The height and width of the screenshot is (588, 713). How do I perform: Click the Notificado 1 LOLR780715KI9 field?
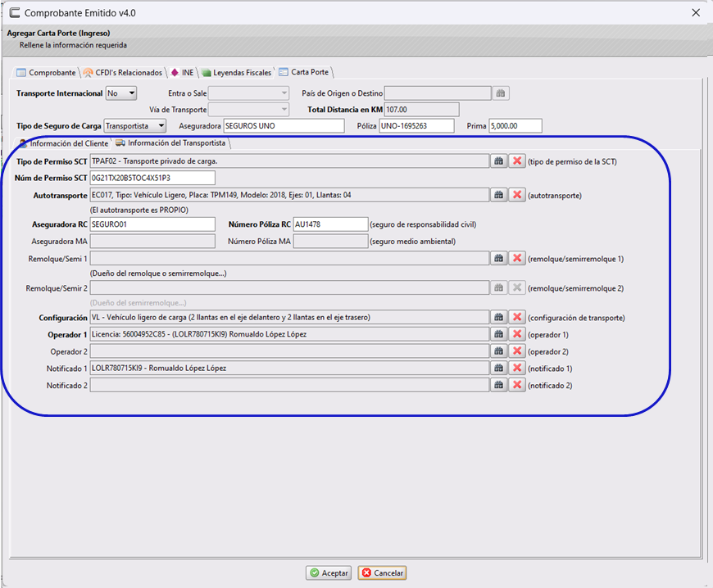pyautogui.click(x=289, y=368)
